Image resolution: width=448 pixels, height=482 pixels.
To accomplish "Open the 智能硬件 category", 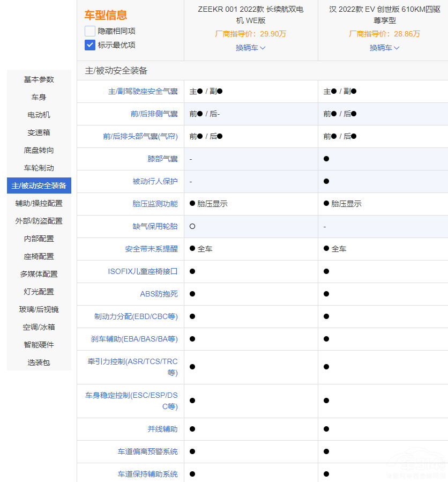I will (x=39, y=345).
